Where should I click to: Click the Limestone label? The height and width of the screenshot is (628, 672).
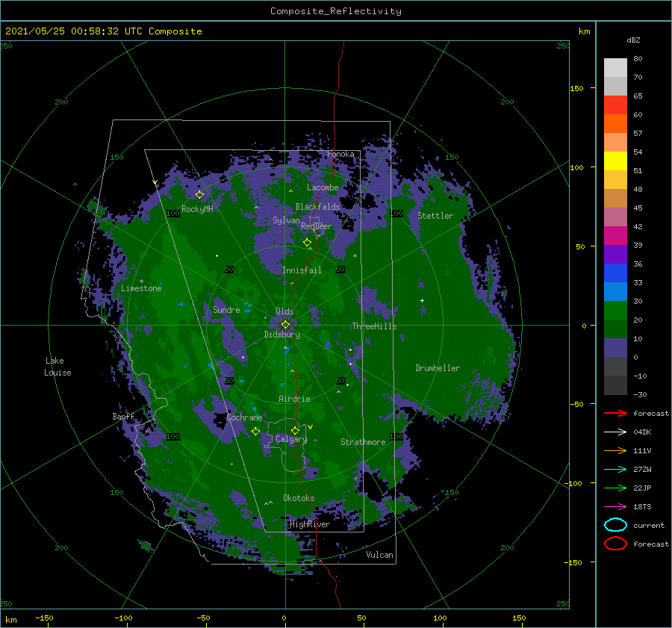(141, 288)
